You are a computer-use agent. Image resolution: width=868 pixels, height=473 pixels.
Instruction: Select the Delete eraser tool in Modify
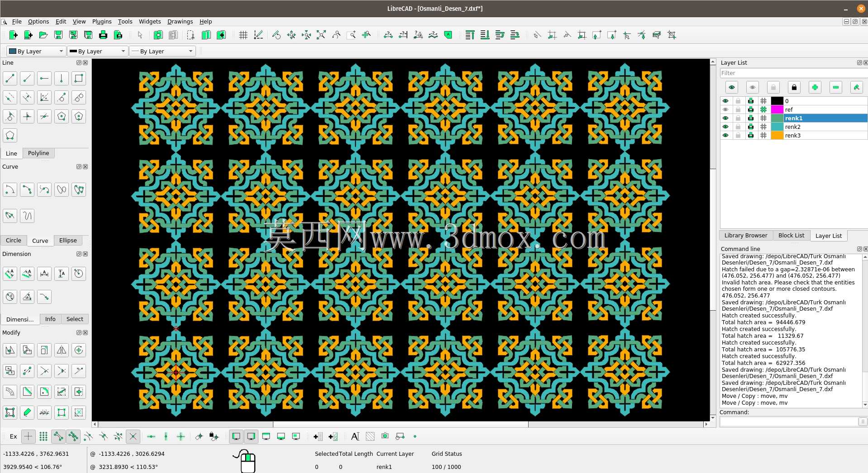pyautogui.click(x=27, y=412)
